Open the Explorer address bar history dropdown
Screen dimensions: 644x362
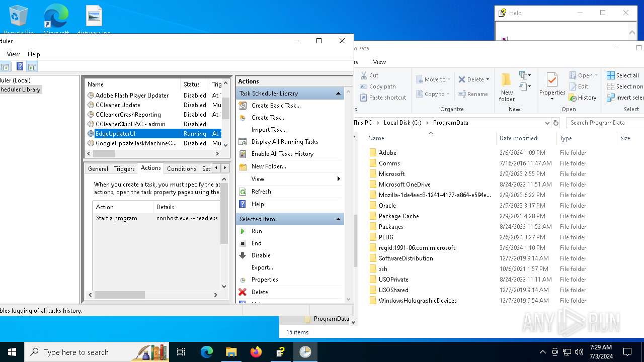click(547, 123)
